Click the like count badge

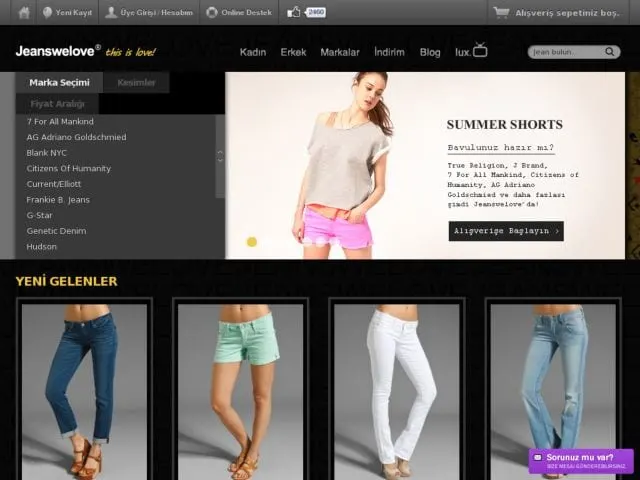point(316,12)
